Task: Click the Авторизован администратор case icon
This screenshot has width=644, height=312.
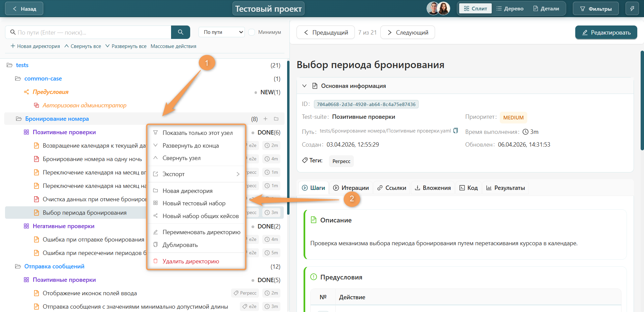Action: click(x=36, y=105)
